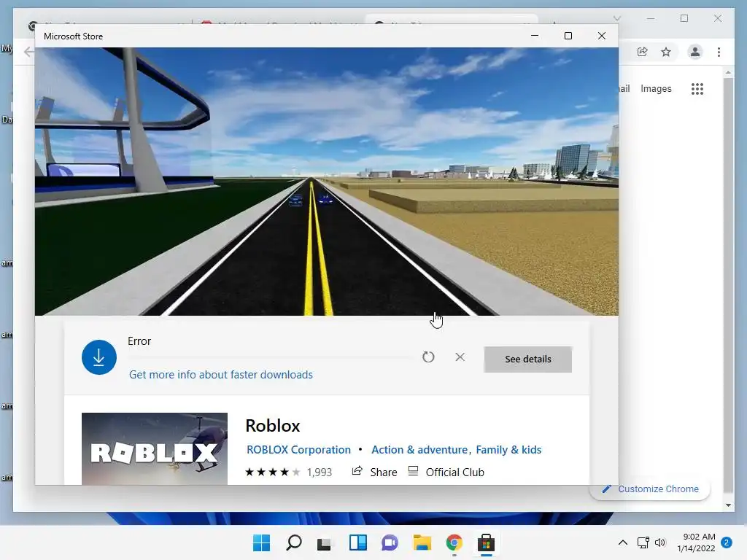Click the Roblox logo thumbnail
The image size is (747, 560).
tap(155, 449)
